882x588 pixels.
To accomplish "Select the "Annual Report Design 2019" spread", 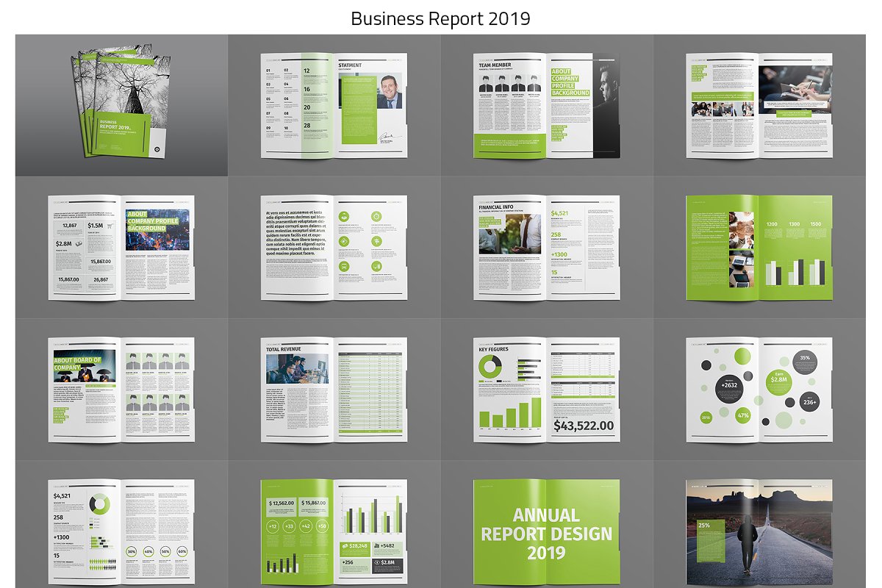I will (x=546, y=531).
